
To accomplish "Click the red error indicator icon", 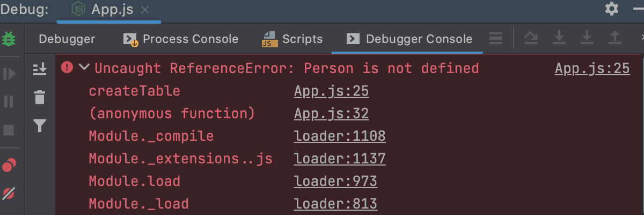I will [x=67, y=68].
